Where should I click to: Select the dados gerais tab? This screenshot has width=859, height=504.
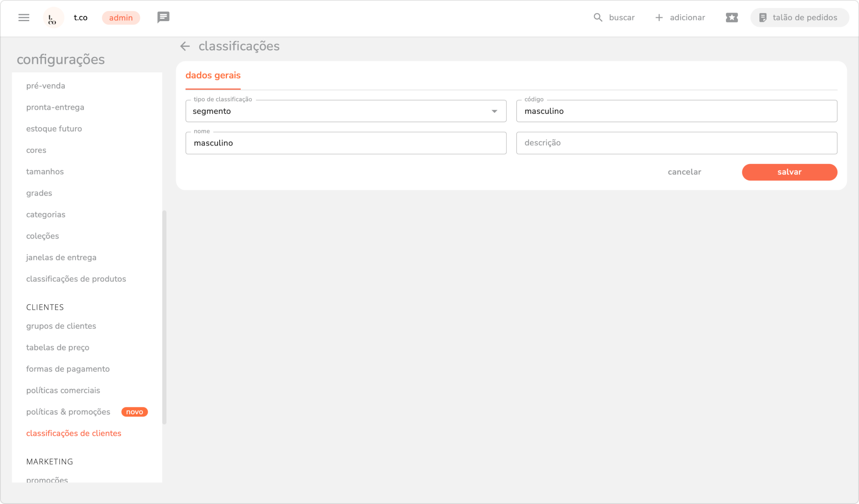coord(213,76)
